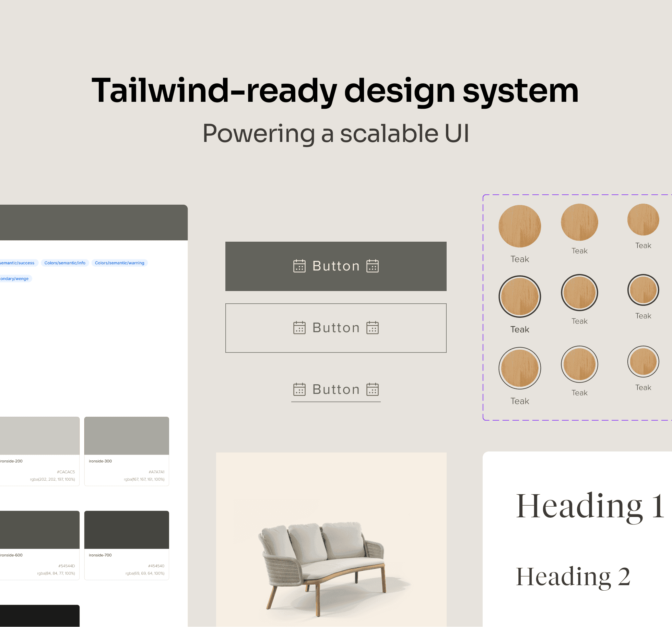Click left calendar icon on underlined Button

(x=299, y=389)
